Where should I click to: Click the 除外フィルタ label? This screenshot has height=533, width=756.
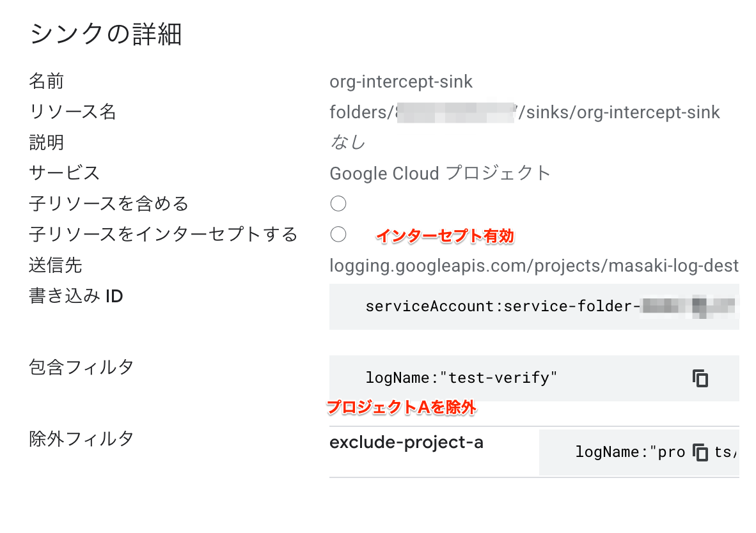[81, 438]
